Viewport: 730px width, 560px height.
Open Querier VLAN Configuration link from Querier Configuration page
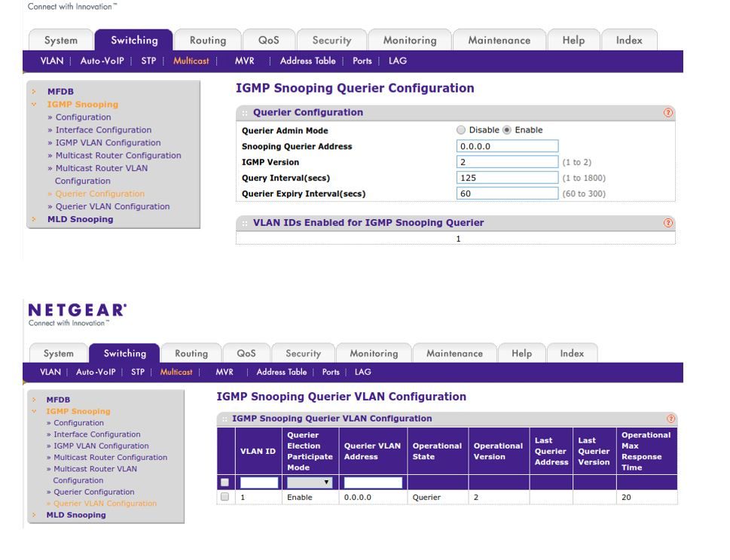[x=112, y=206]
